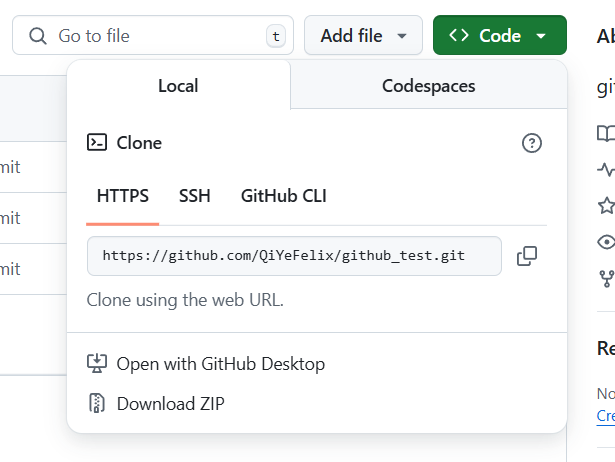Click the activity pulse icon in sidebar
This screenshot has height=462, width=615.
606,169
